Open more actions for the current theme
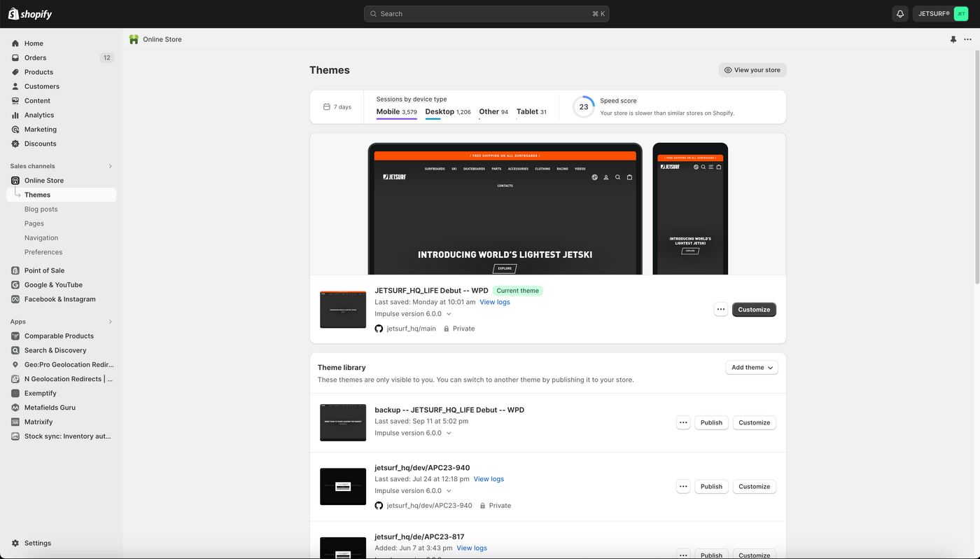The image size is (980, 559). pos(721,310)
